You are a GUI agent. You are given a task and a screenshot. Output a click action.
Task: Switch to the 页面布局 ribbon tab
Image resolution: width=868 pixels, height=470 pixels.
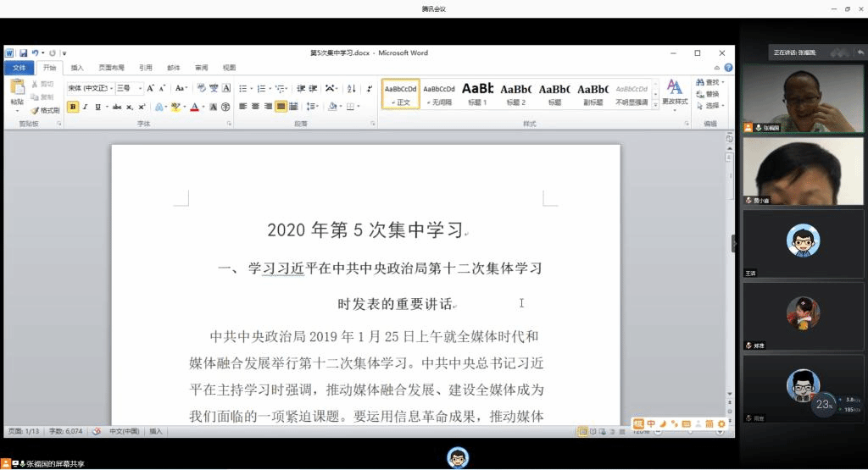(111, 68)
